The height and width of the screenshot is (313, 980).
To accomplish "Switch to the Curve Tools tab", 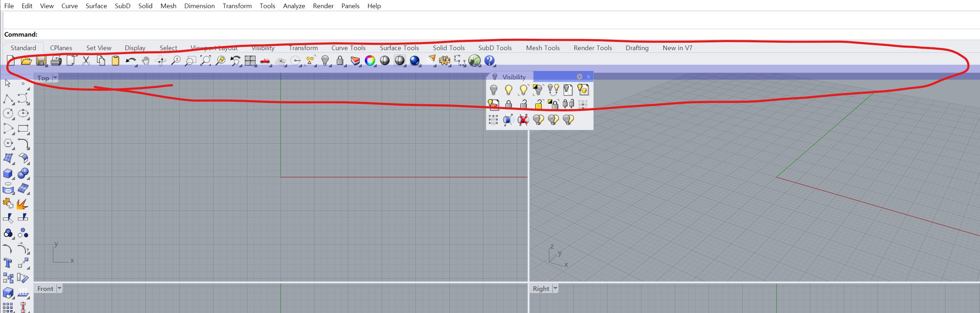I will [348, 48].
